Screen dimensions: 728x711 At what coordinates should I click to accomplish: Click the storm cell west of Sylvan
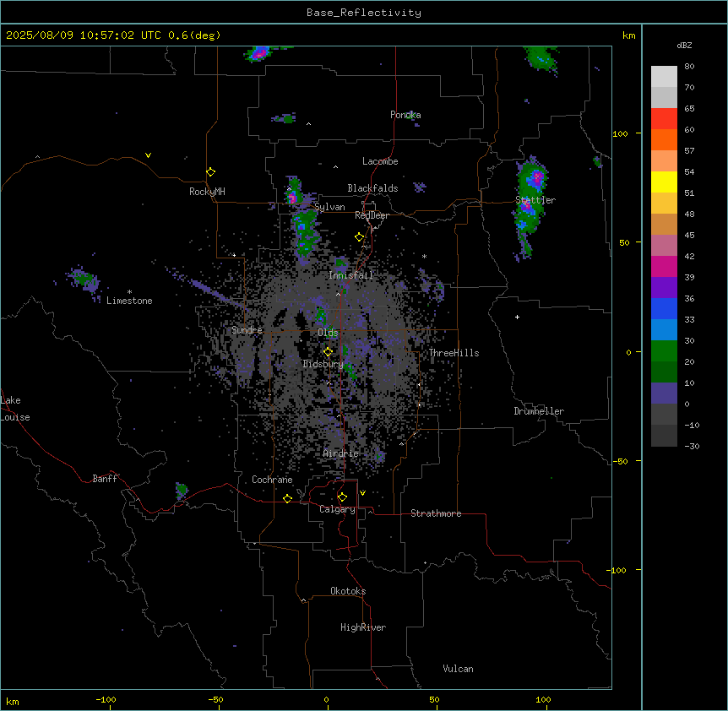click(293, 193)
